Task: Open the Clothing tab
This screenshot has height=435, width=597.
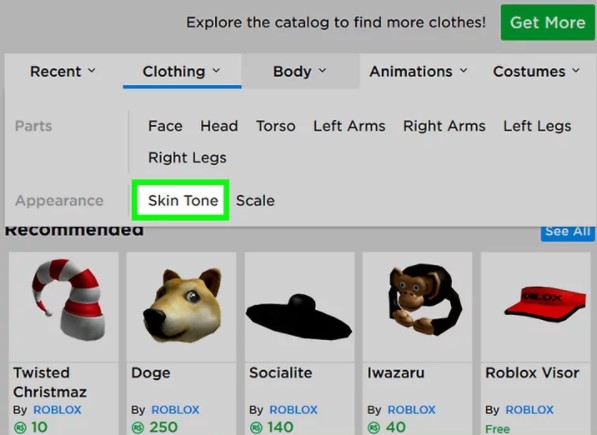Action: click(182, 72)
